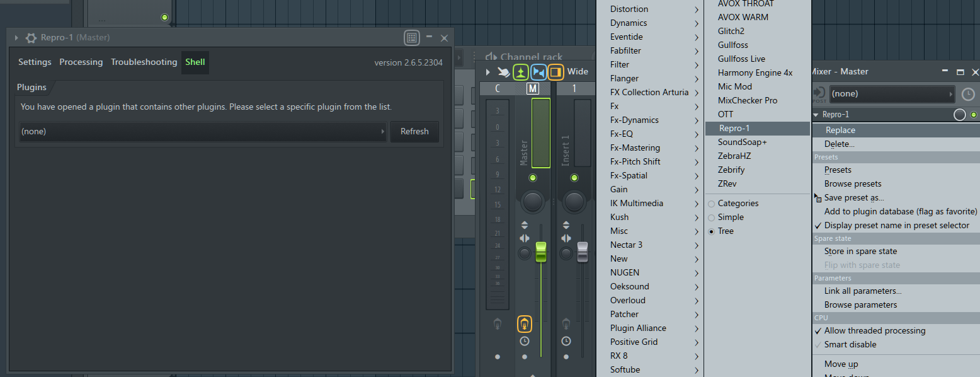Image resolution: width=980 pixels, height=377 pixels.
Task: Toggle the Repro-1 slot green enable LED
Action: tap(974, 115)
